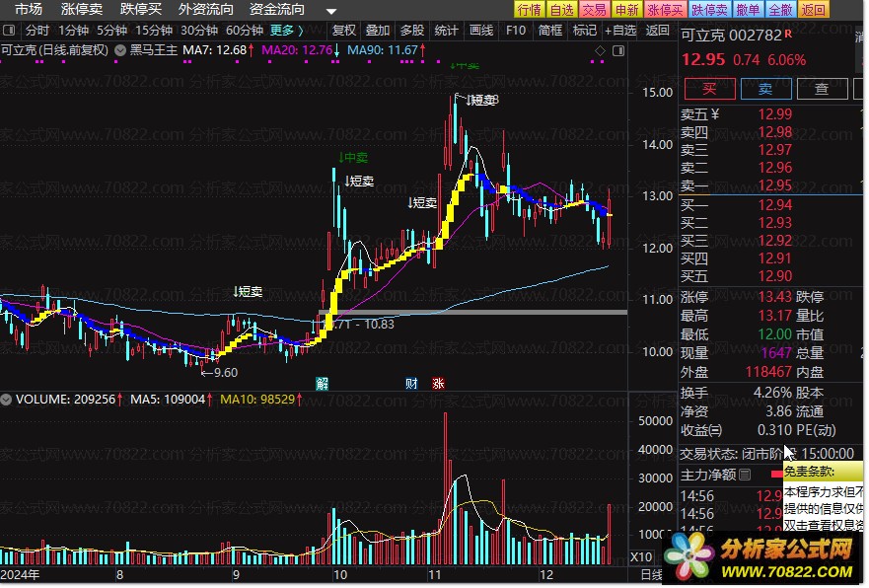The width and height of the screenshot is (869, 588).
Task: Click the 复权 toolbar button
Action: (x=343, y=31)
